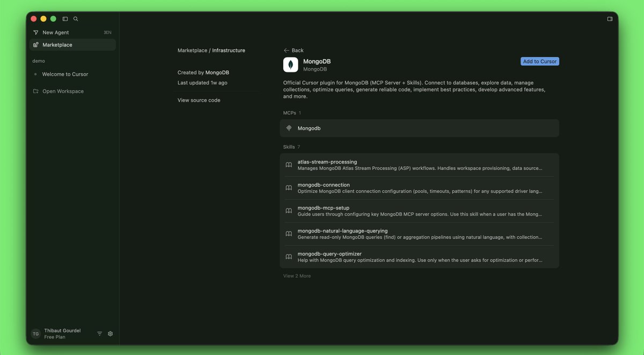
Task: Click the Open Workspace folder icon
Action: [x=35, y=91]
